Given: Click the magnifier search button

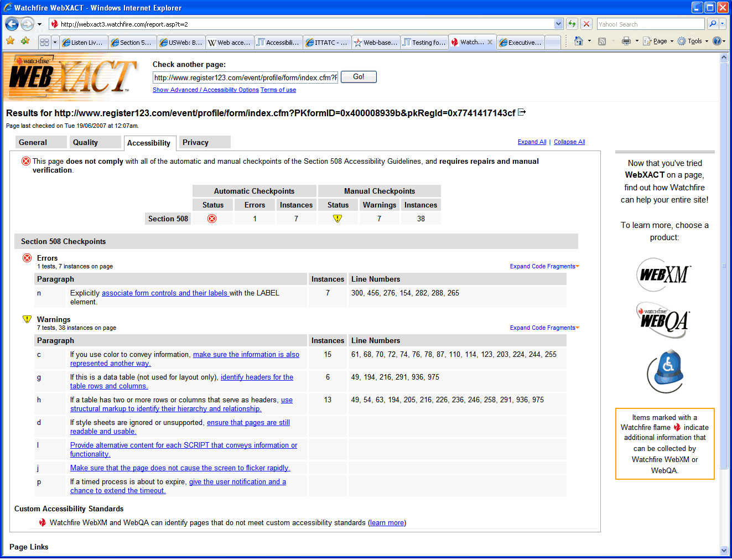Looking at the screenshot, I should pyautogui.click(x=713, y=24).
